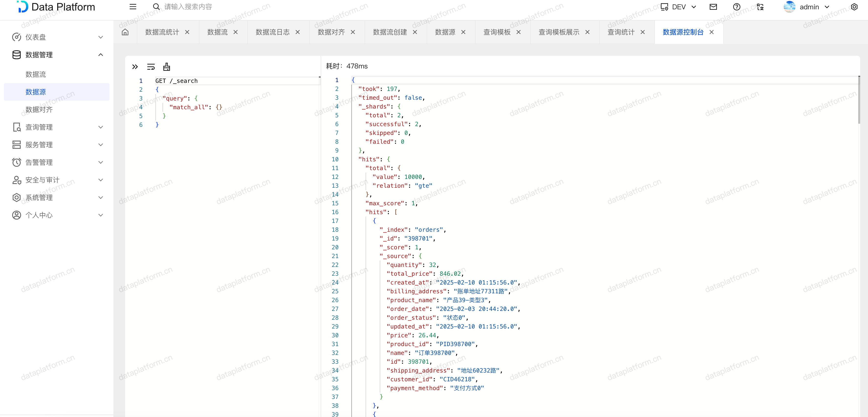Close the 数据源控制台 tab
The height and width of the screenshot is (417, 868).
(711, 32)
